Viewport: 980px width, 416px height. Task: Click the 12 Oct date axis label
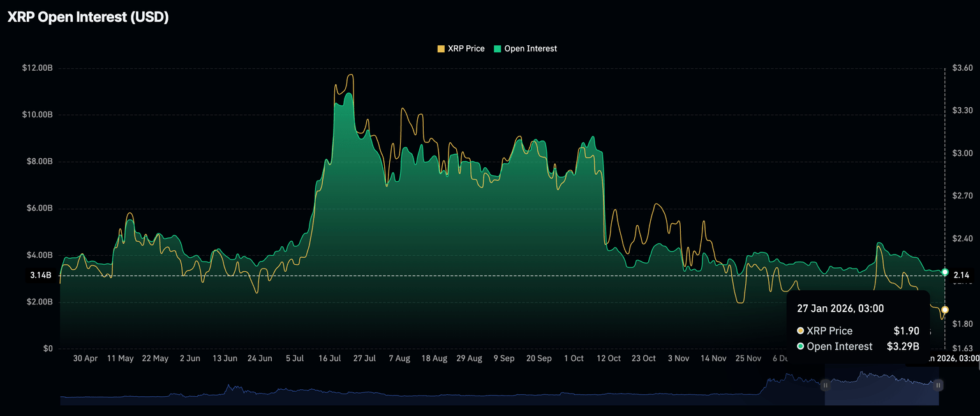[x=609, y=359]
